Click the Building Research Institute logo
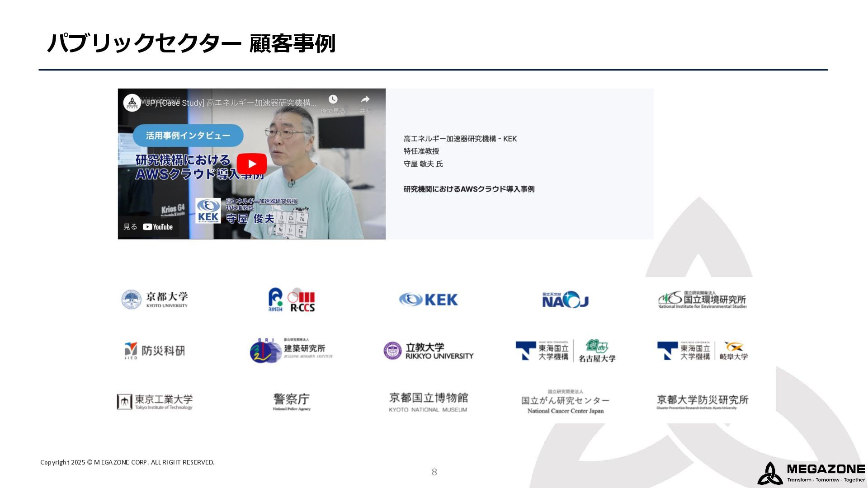The image size is (868, 488). 291,350
